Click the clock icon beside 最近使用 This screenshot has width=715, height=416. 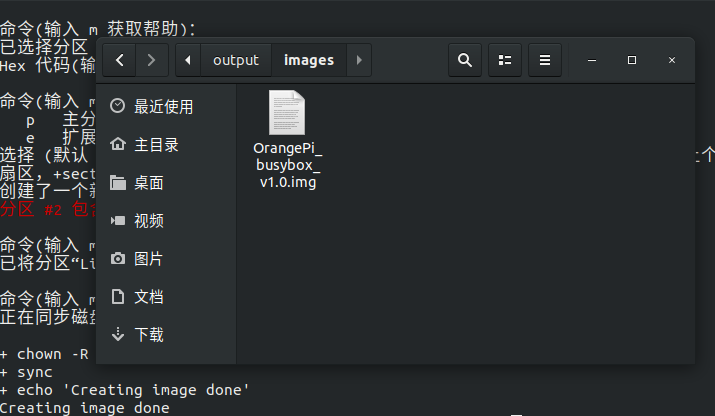coord(118,106)
